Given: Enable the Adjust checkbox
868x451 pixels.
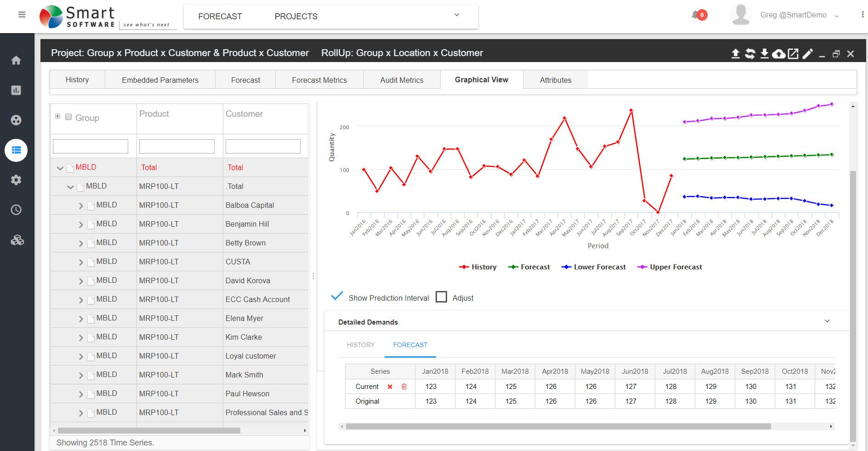Looking at the screenshot, I should (441, 297).
